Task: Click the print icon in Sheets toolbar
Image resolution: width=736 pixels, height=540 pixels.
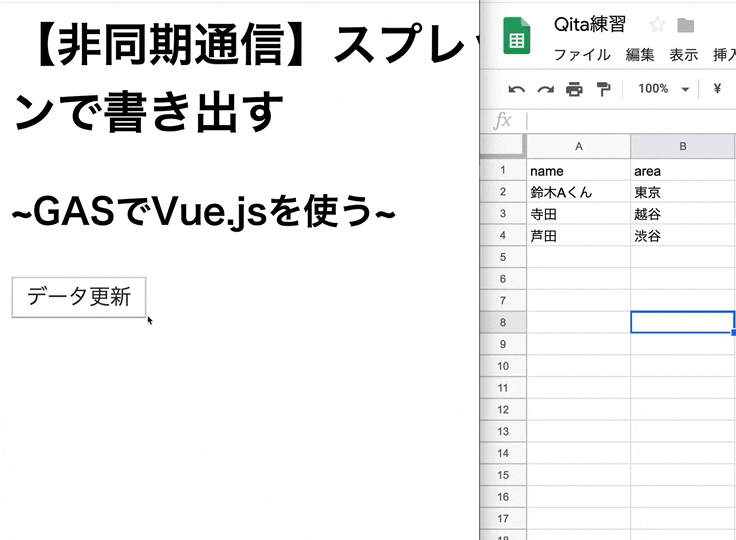Action: [574, 89]
